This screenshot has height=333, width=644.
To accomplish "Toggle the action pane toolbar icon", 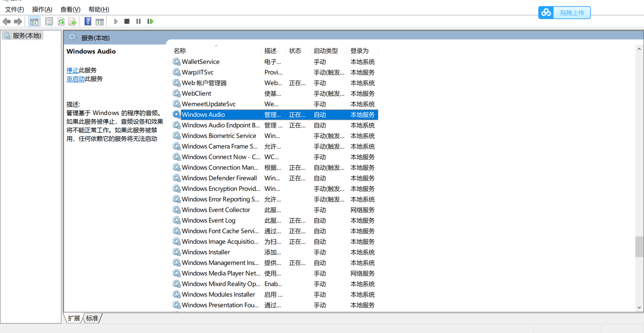I will tap(100, 21).
